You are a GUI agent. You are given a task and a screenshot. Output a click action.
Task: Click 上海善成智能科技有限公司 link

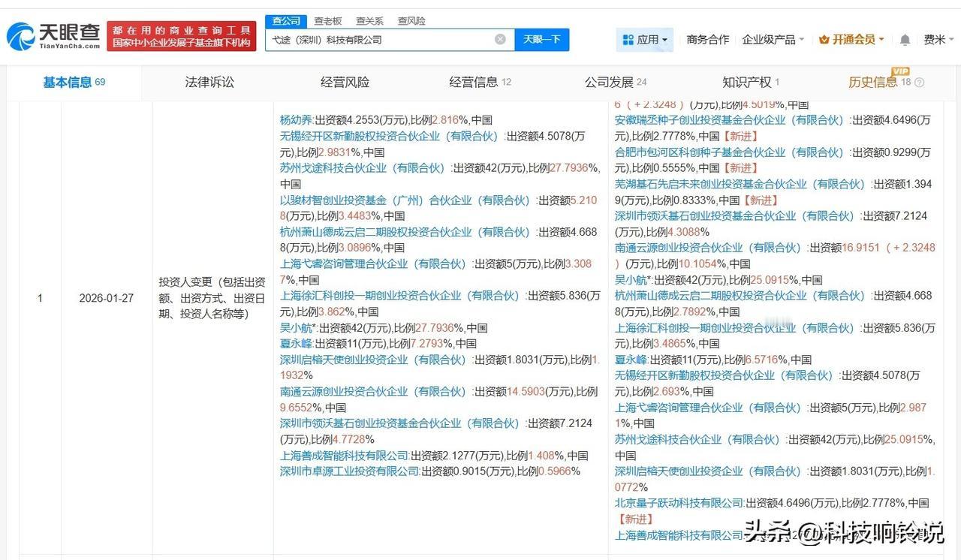pyautogui.click(x=343, y=455)
